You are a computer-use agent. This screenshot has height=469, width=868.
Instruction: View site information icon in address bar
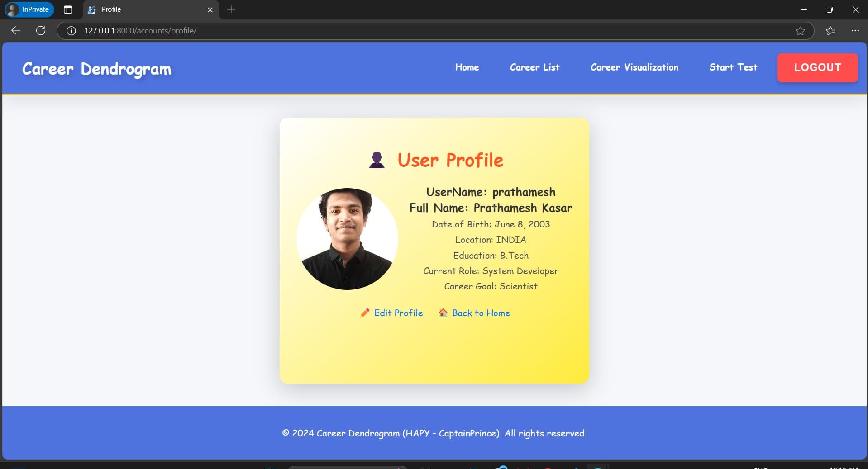[x=71, y=31]
